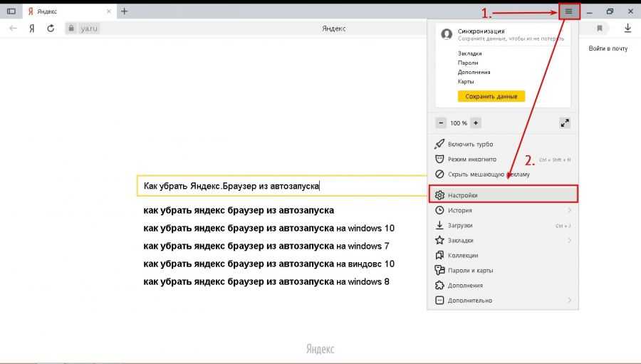641x364 pixels.
Task: Click the ya.ru address bar
Action: pyautogui.click(x=89, y=28)
